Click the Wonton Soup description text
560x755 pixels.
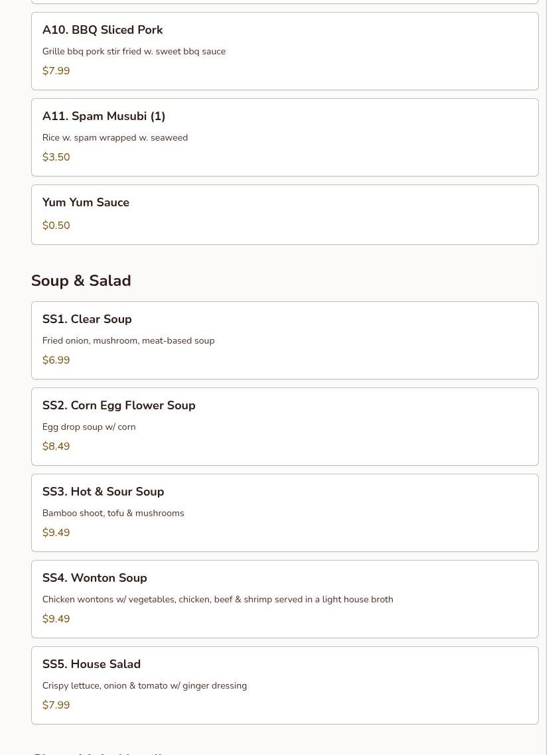click(x=218, y=599)
